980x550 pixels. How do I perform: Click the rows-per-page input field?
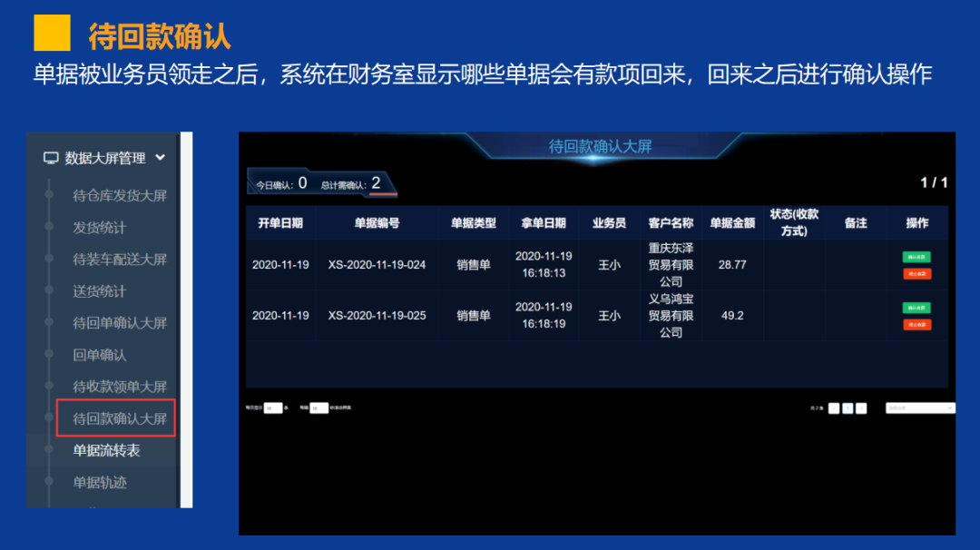click(x=273, y=408)
